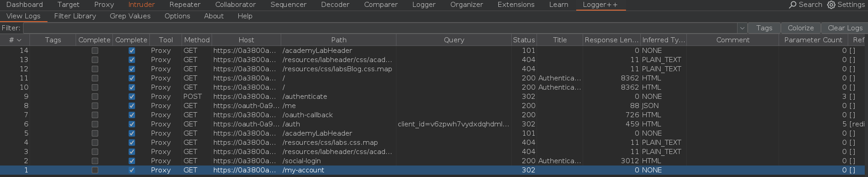Toggle first Complete checkbox for row 14
This screenshot has width=868, height=177.
95,51
